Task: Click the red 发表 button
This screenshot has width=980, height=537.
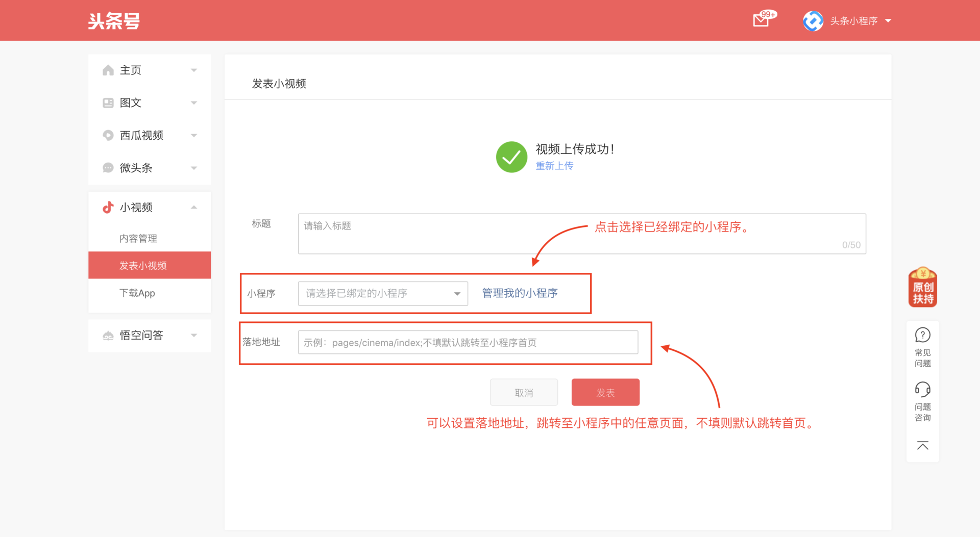Action: click(605, 392)
